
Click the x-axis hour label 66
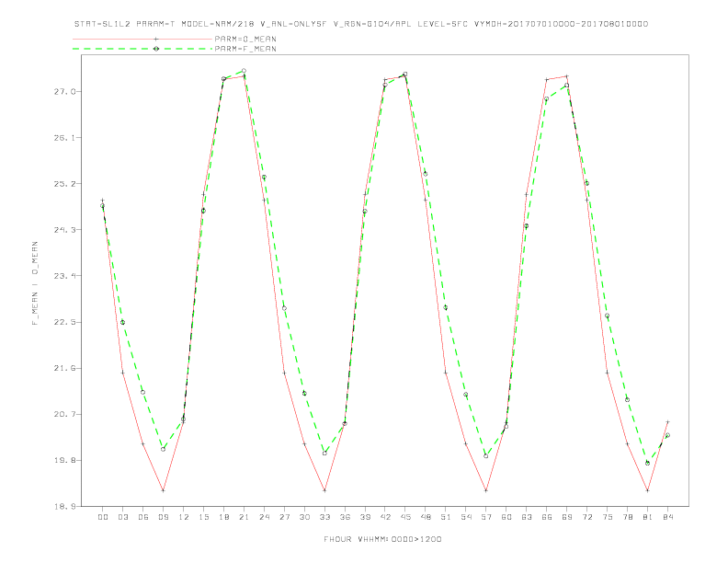pos(547,517)
